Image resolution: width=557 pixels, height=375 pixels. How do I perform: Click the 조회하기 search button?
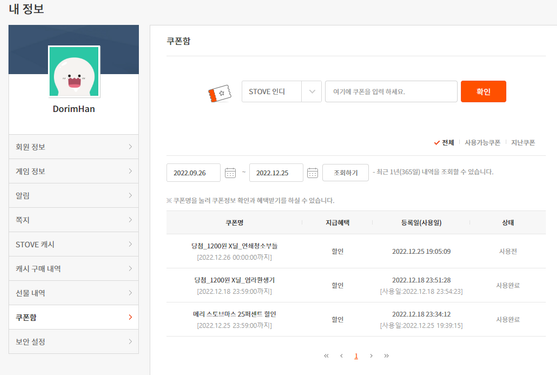coord(345,173)
